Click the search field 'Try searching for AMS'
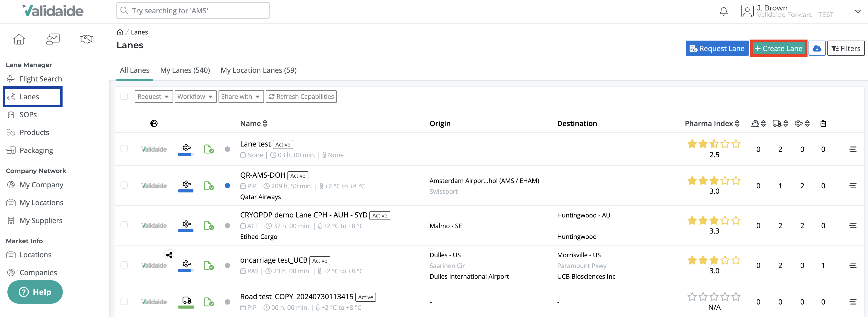 (193, 10)
